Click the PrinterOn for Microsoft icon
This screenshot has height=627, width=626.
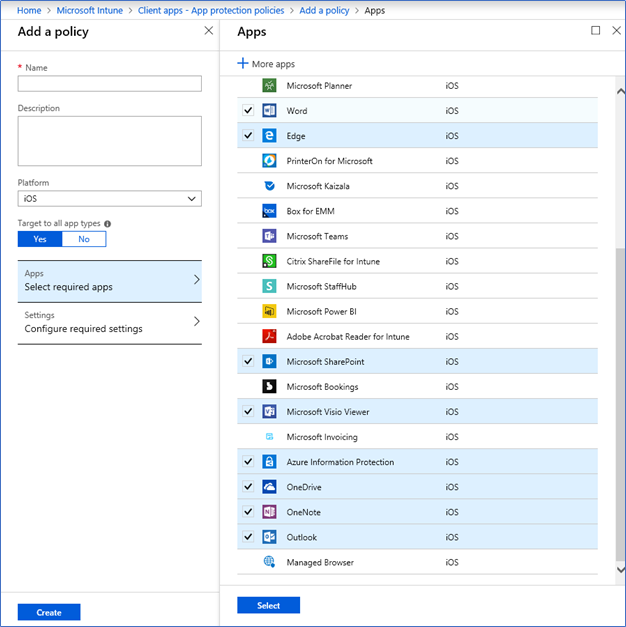(x=269, y=161)
